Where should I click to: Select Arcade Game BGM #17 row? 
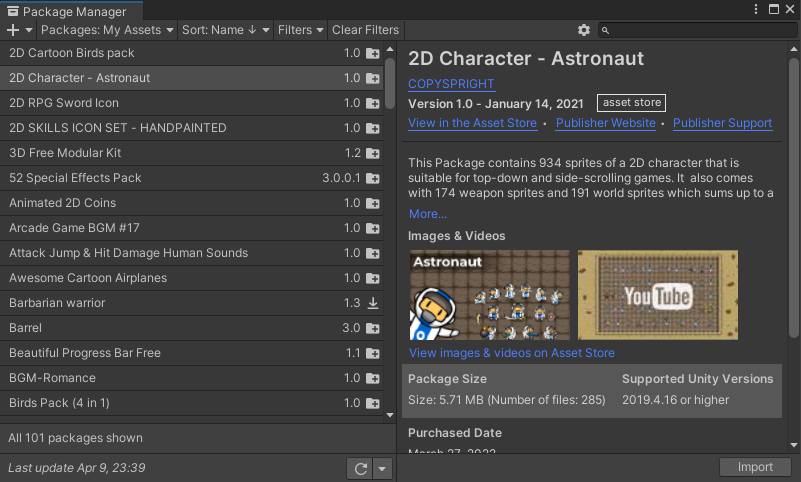[x=192, y=228]
